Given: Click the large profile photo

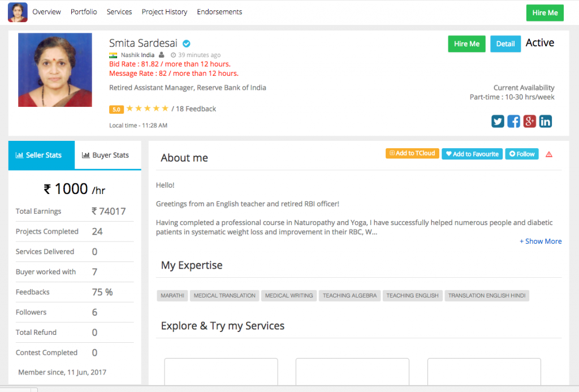Looking at the screenshot, I should [x=55, y=70].
